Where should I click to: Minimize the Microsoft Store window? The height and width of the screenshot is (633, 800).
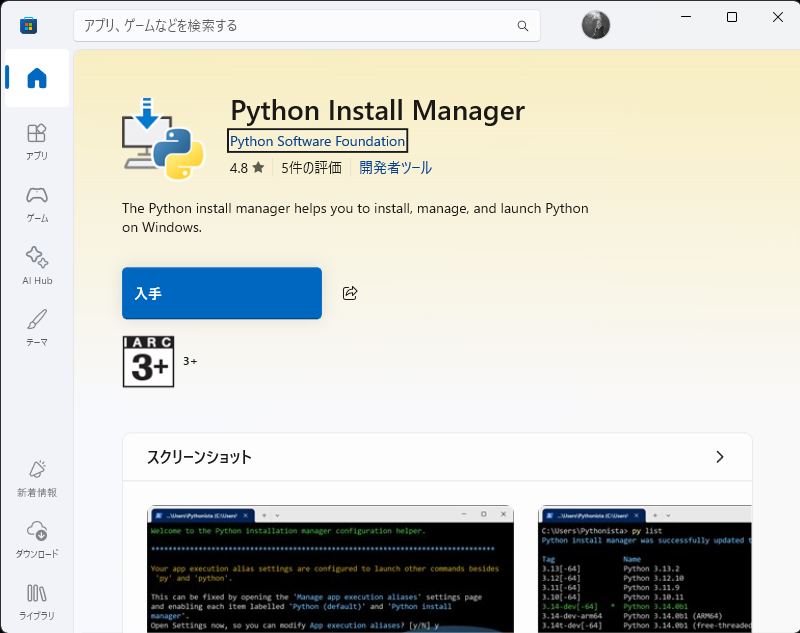686,17
